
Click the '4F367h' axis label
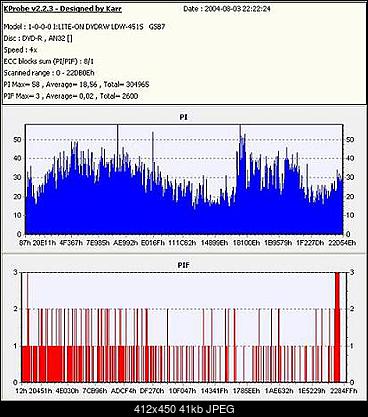[71, 243]
